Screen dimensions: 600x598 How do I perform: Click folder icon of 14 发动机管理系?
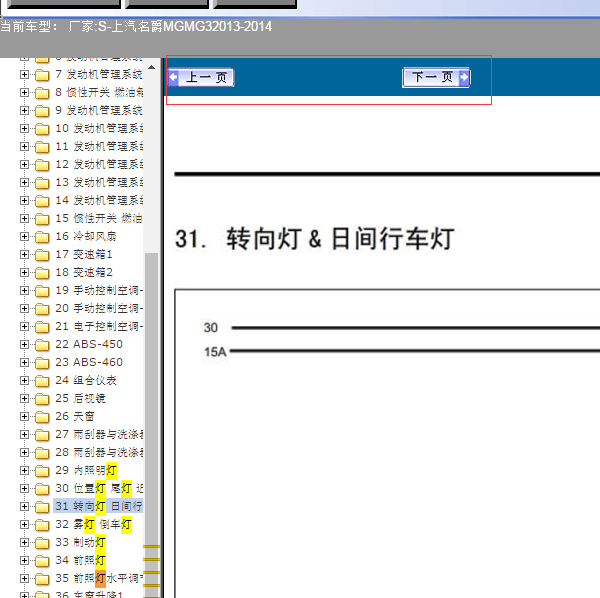[42, 201]
